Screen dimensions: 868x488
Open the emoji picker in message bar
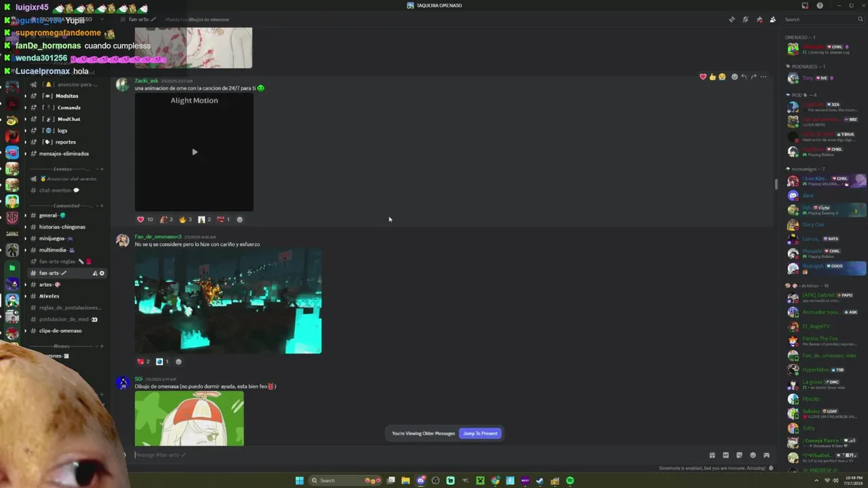753,455
